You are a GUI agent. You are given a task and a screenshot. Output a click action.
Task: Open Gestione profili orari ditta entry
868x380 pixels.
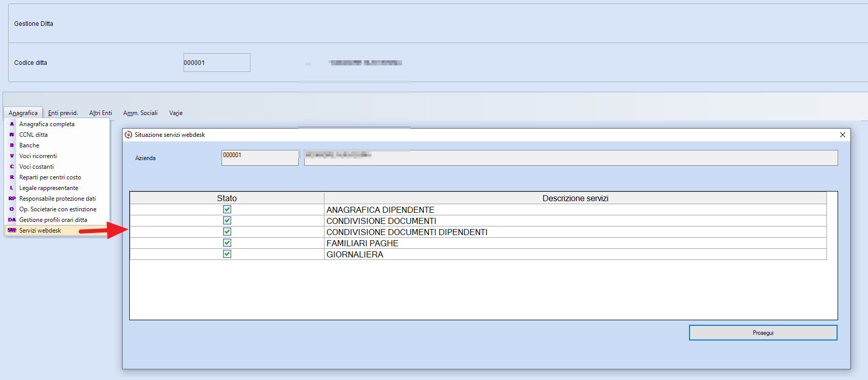click(57, 220)
